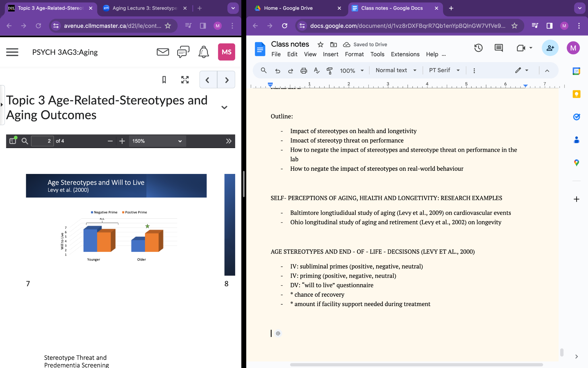The width and height of the screenshot is (588, 368).
Task: Open the Insert menu in Docs
Action: [330, 54]
